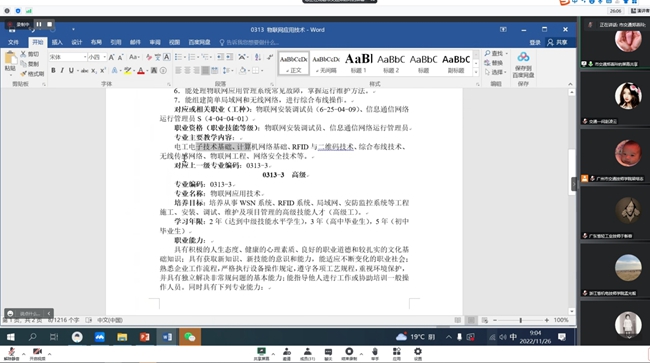The image size is (650, 363).
Task: Toggle show paragraph marks icon
Action: pyautogui.click(x=270, y=57)
